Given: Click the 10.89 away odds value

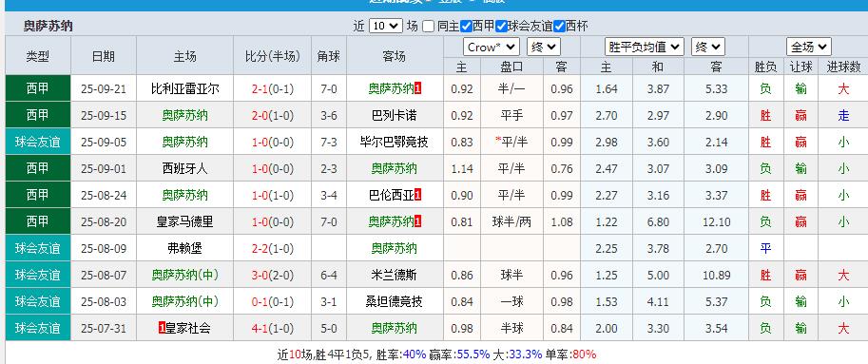Looking at the screenshot, I should (716, 275).
